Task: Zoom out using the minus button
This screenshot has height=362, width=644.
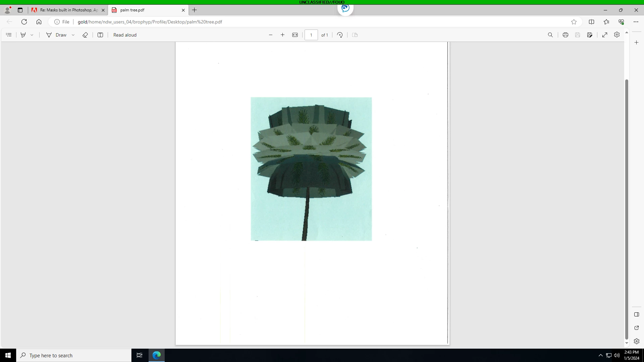Action: 271,35
